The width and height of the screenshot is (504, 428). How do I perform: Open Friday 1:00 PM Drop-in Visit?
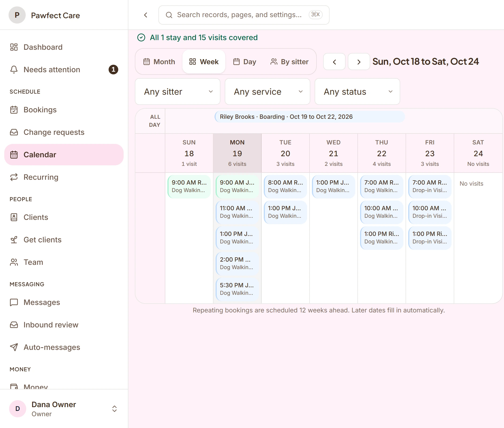coord(430,238)
